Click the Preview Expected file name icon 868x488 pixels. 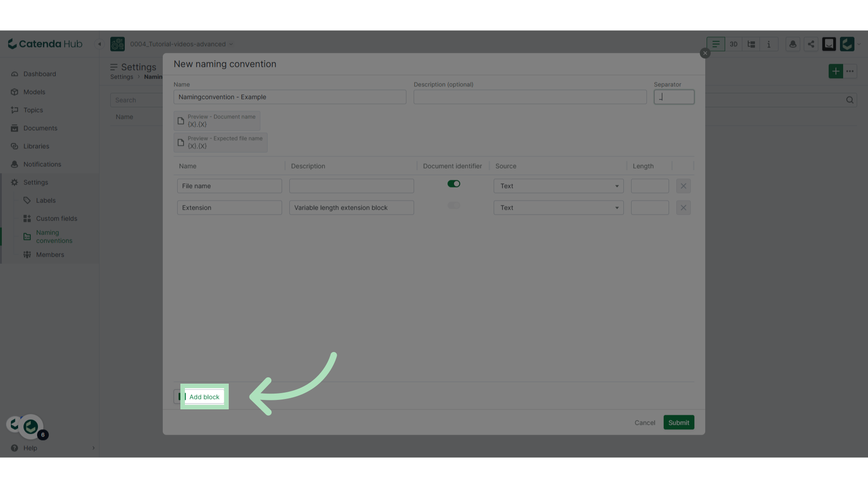[x=181, y=142]
